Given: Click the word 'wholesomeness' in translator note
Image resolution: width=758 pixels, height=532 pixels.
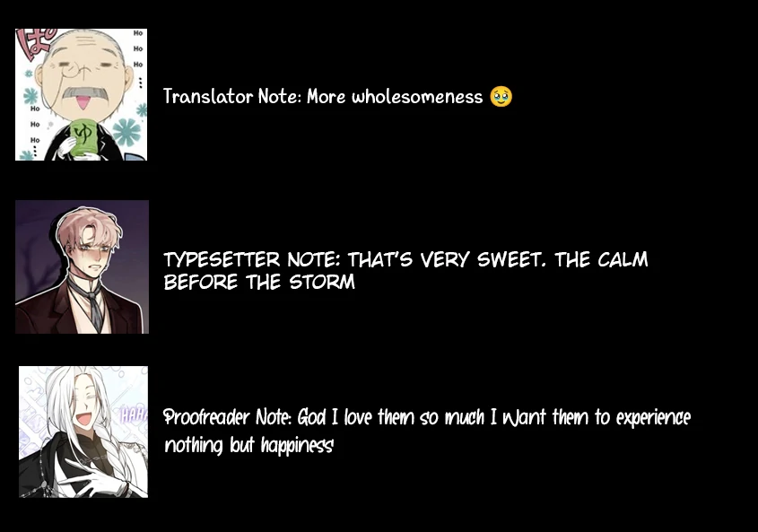Looking at the screenshot, I should pos(417,97).
